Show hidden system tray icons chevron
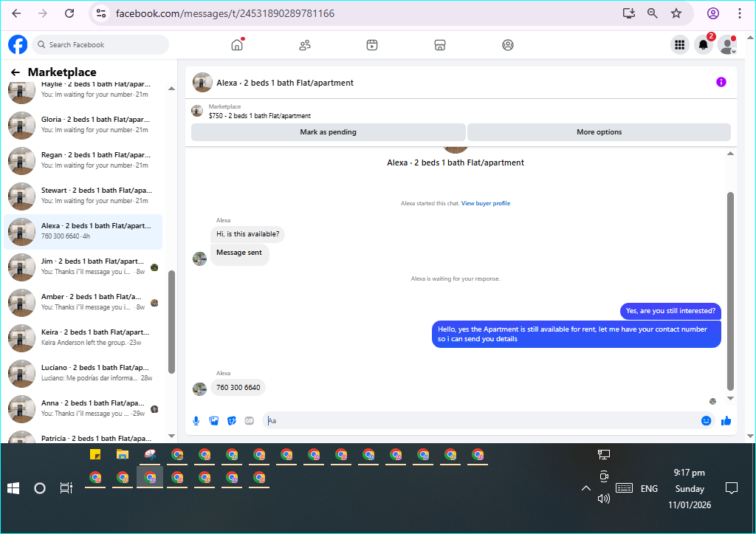 (x=585, y=488)
